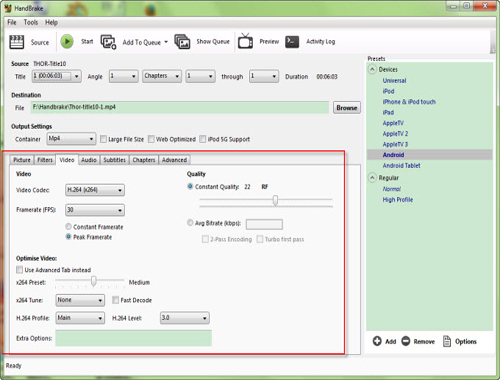The height and width of the screenshot is (380, 500).
Task: Click the Activity Log terminal icon
Action: (292, 42)
